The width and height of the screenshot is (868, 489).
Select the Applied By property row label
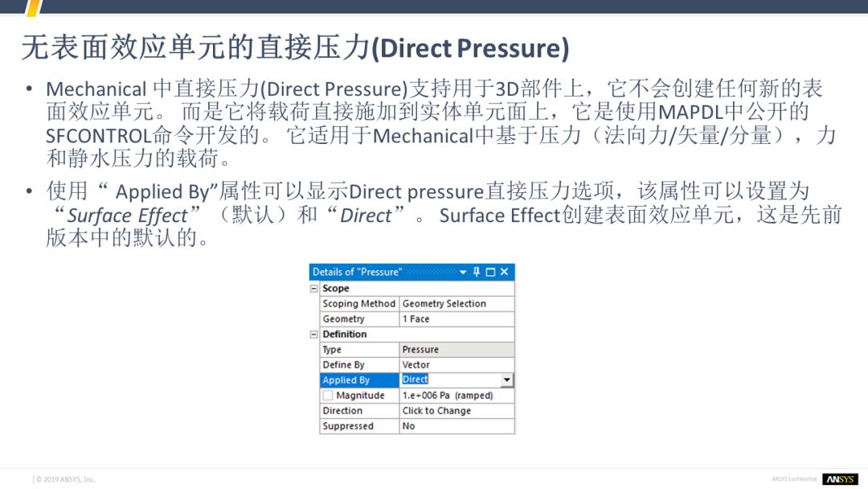(x=358, y=380)
